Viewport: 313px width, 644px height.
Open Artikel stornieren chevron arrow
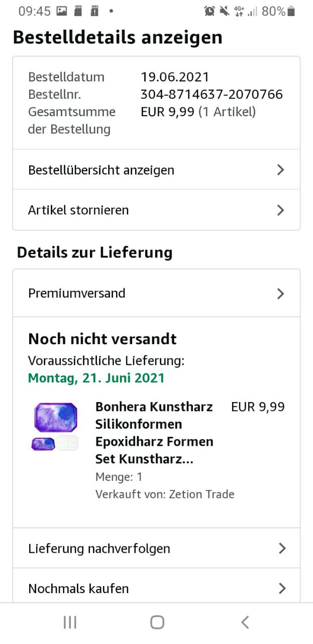click(281, 210)
